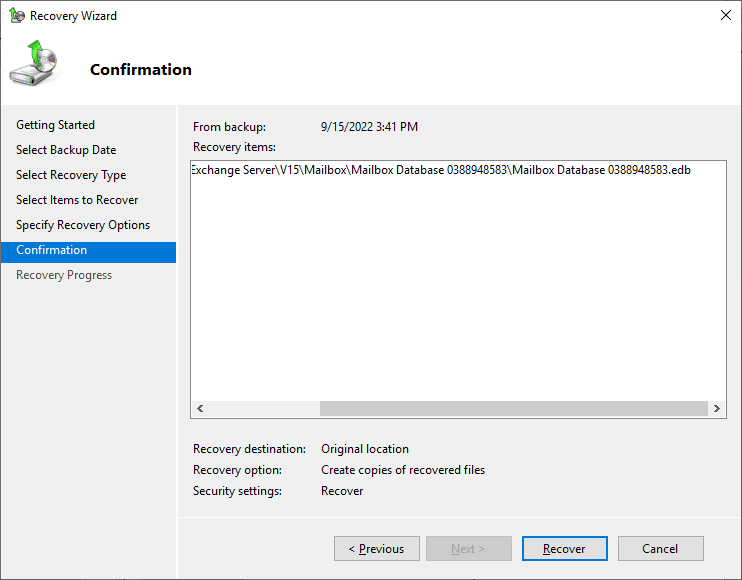Click the Recovery destination label

pyautogui.click(x=249, y=449)
